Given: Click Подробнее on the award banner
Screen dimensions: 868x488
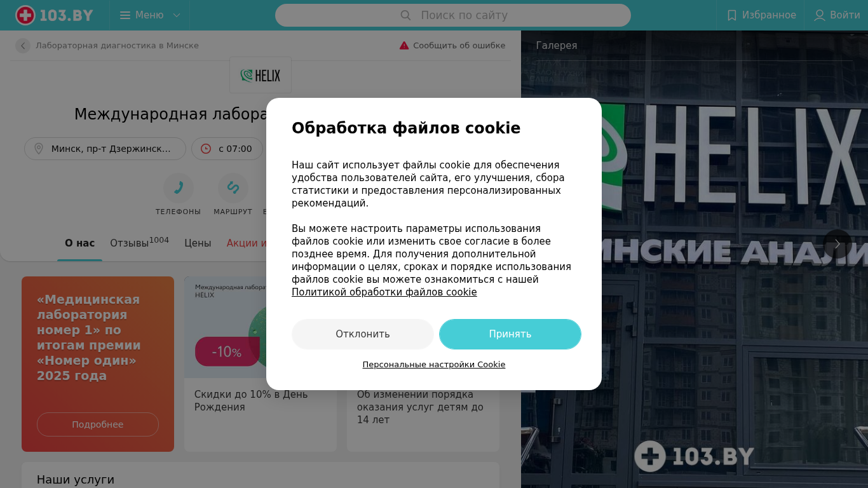Looking at the screenshot, I should coord(98,424).
